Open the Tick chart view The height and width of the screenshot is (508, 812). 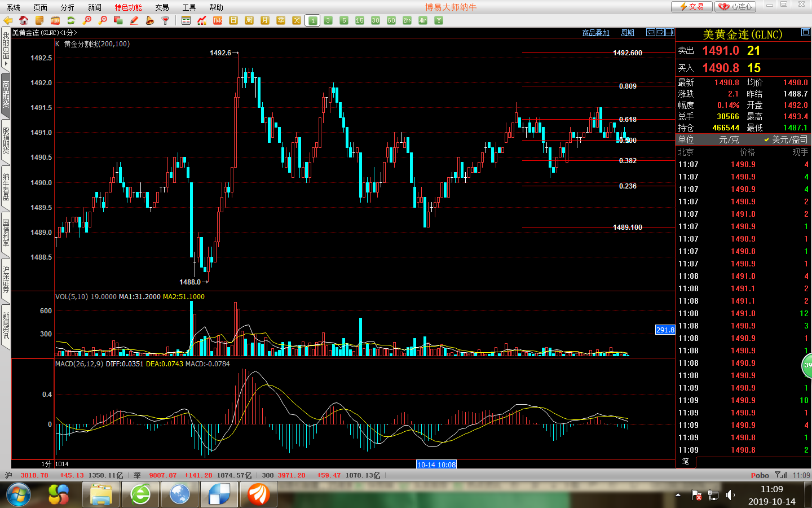[218, 20]
